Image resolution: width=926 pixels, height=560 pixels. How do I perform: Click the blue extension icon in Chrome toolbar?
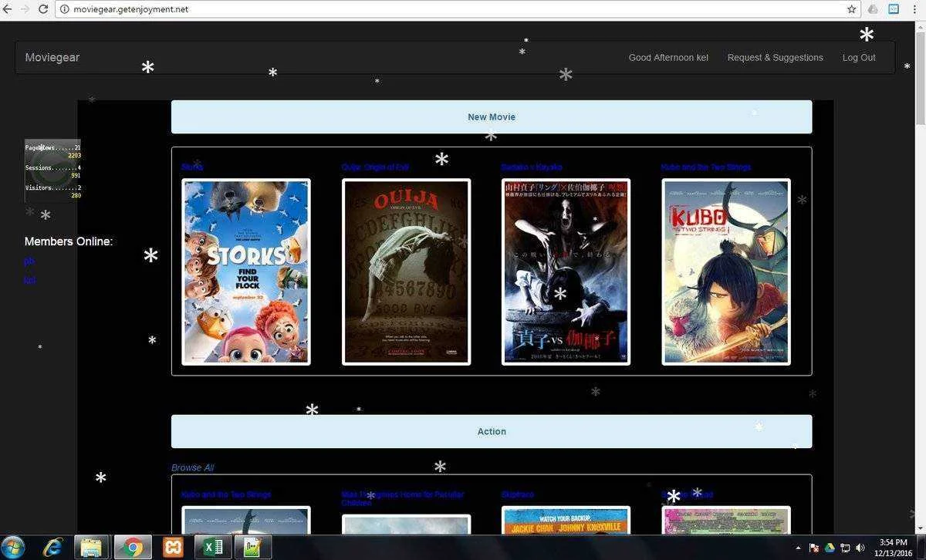point(894,9)
